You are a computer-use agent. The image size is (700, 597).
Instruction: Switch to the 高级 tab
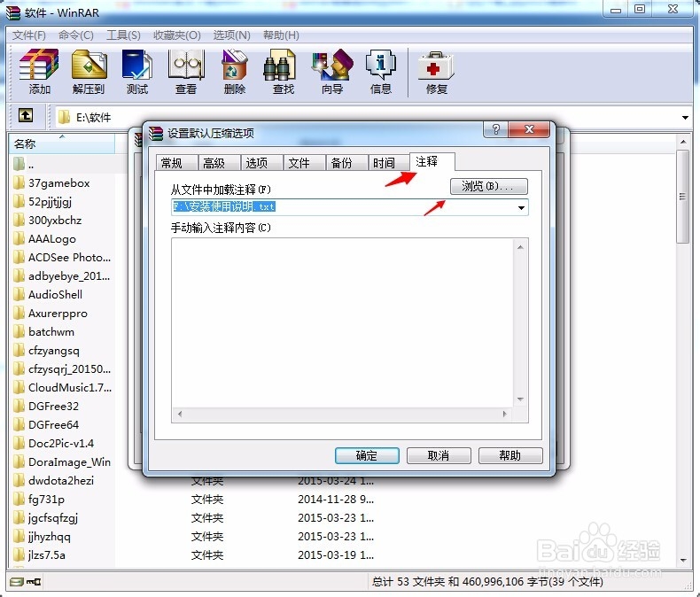[x=219, y=163]
